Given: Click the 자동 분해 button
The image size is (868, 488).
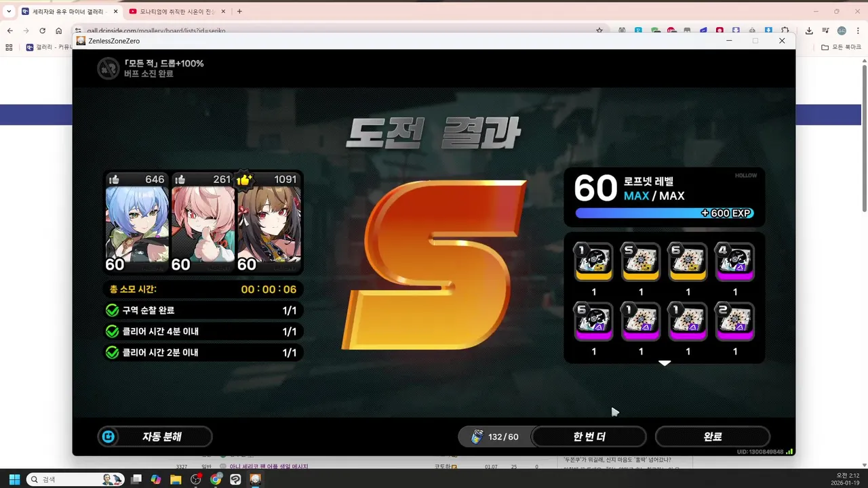Looking at the screenshot, I should (x=155, y=436).
